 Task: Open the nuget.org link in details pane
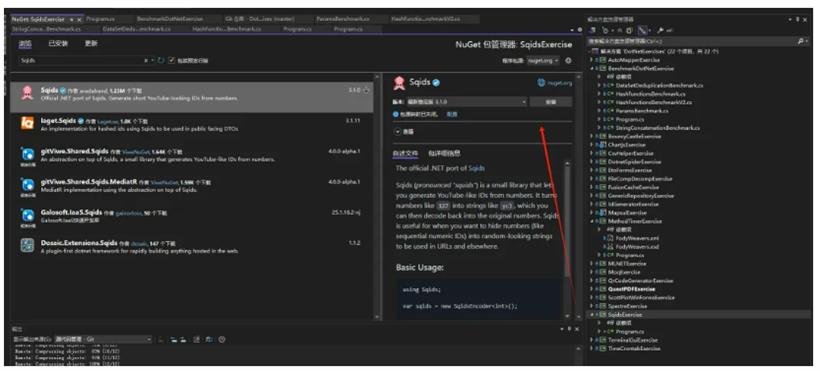tap(555, 83)
